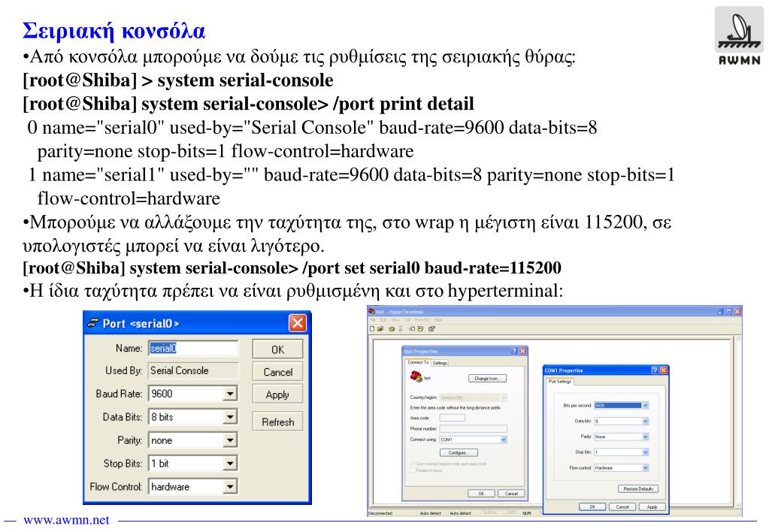Click OK in test Properties
The width and height of the screenshot is (769, 532).
[x=481, y=494]
